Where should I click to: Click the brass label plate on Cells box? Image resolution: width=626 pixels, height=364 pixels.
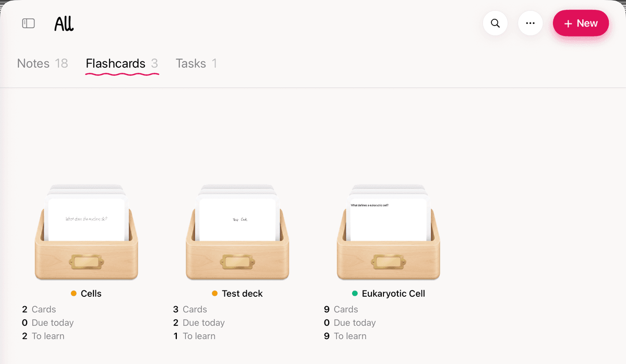pyautogui.click(x=87, y=262)
